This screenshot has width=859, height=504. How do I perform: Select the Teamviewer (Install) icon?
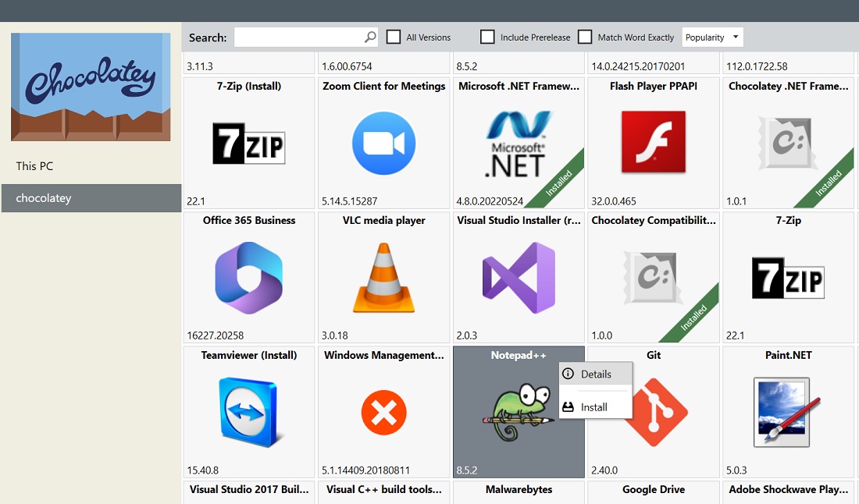click(248, 412)
